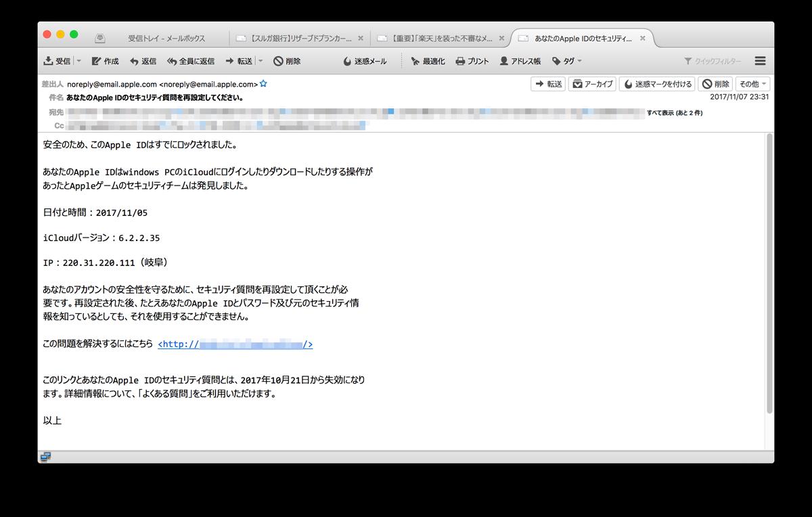The height and width of the screenshot is (517, 812).
Task: Open the http:// link in the email body
Action: (x=235, y=344)
